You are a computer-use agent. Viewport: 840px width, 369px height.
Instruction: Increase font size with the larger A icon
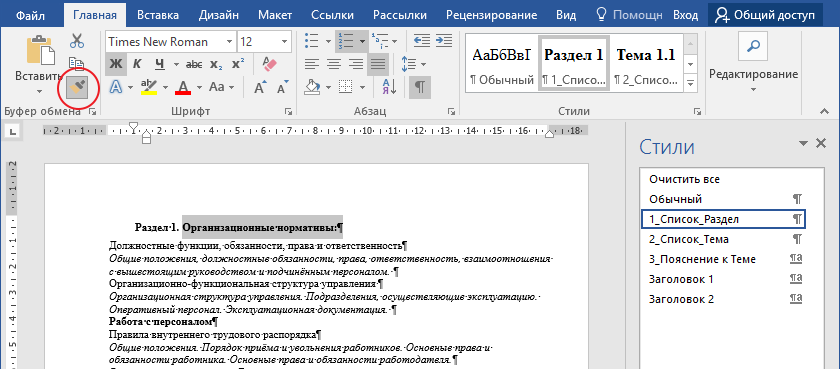[x=260, y=87]
